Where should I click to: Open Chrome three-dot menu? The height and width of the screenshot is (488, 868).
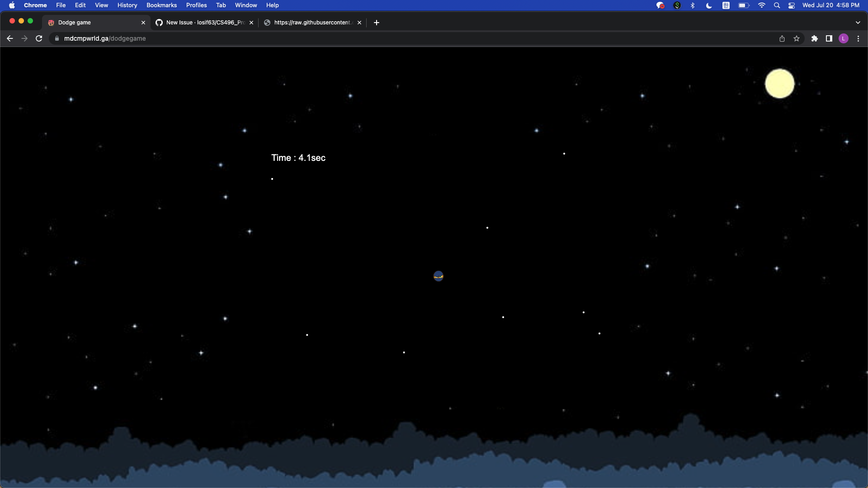coord(858,38)
